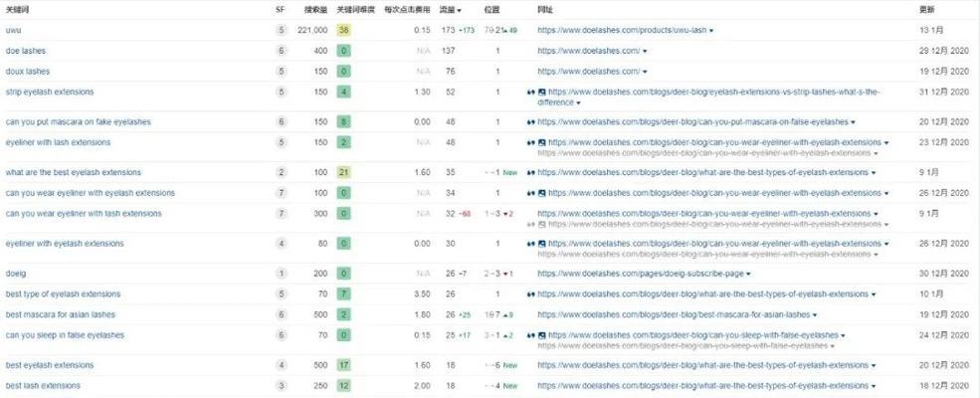Click search volume 221,000 cell
The height and width of the screenshot is (398, 980).
[312, 30]
